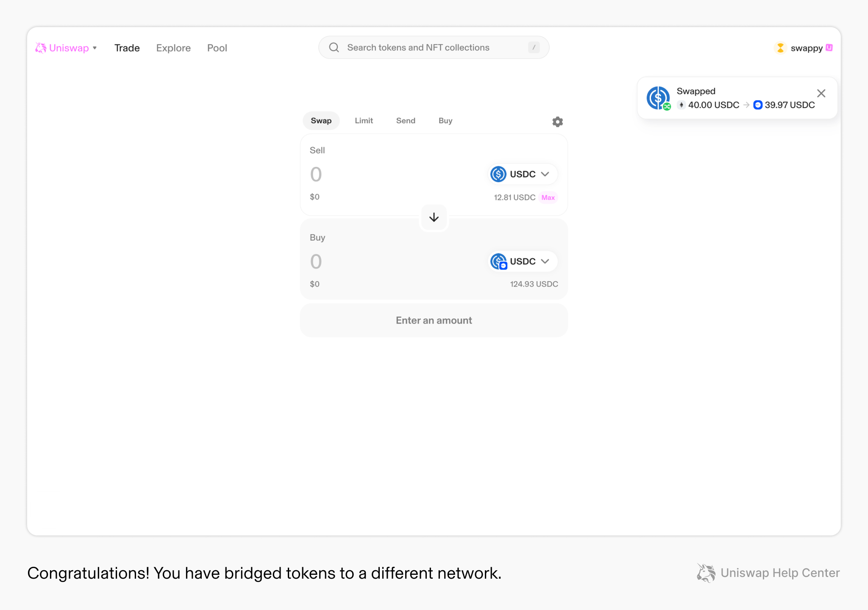This screenshot has width=868, height=610.
Task: Flip tokens with the down arrow button
Action: [434, 217]
